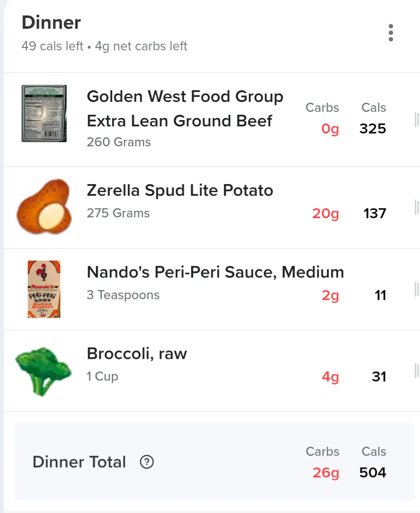Screen dimensions: 420x513
Task: Click the potato food icon
Action: coord(44,207)
